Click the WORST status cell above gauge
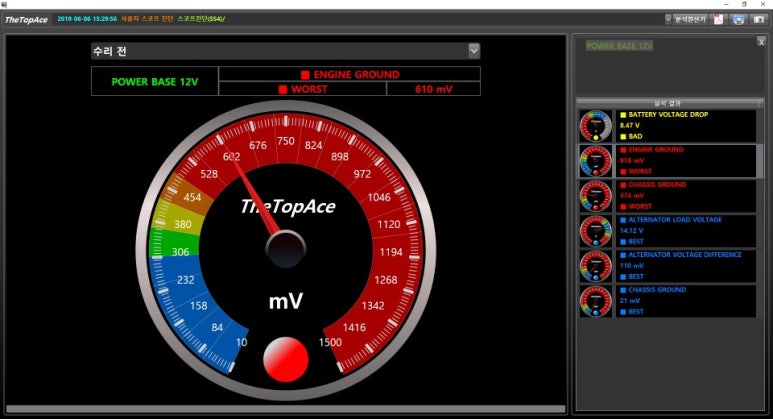This screenshot has width=773, height=419. tap(302, 89)
